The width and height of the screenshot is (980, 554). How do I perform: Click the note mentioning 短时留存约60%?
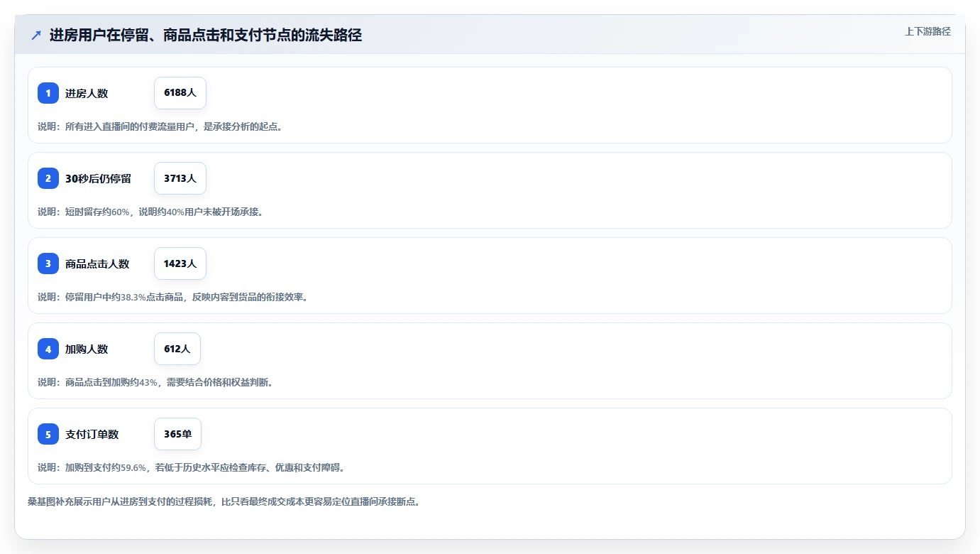pyautogui.click(x=150, y=212)
